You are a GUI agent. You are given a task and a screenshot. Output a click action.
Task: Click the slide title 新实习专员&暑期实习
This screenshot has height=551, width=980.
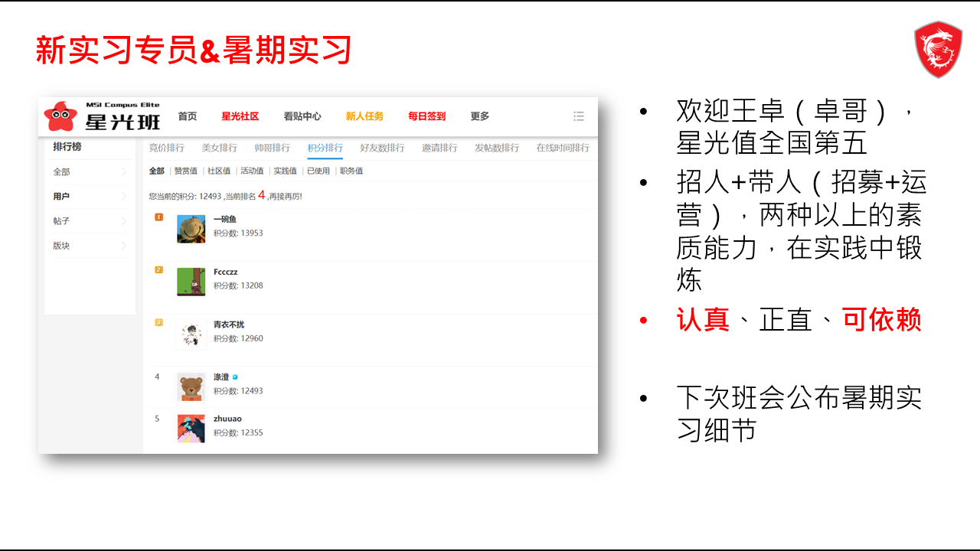pos(193,51)
